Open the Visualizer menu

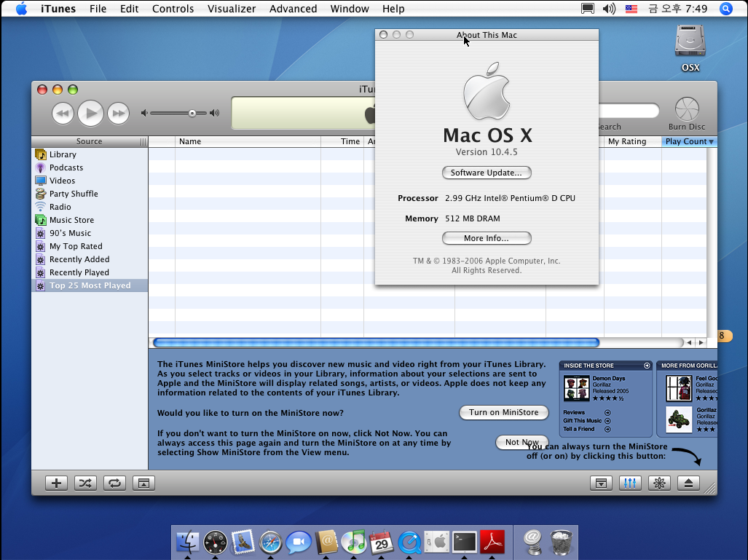pyautogui.click(x=232, y=9)
